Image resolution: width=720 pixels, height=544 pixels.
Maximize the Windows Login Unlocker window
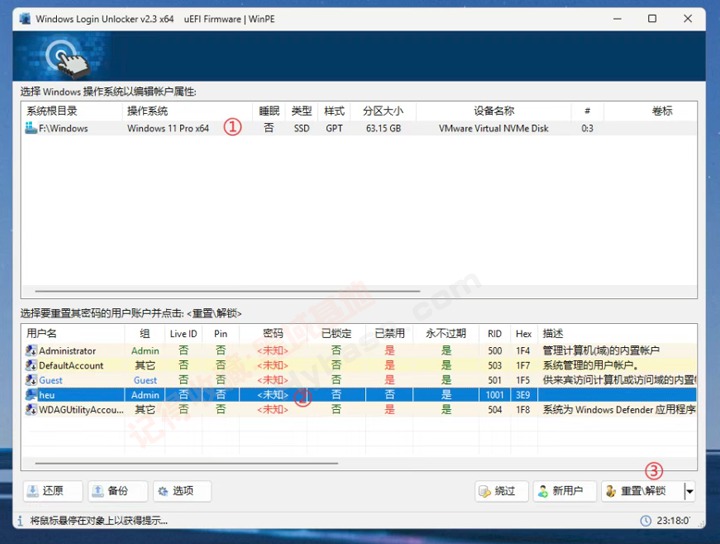652,19
